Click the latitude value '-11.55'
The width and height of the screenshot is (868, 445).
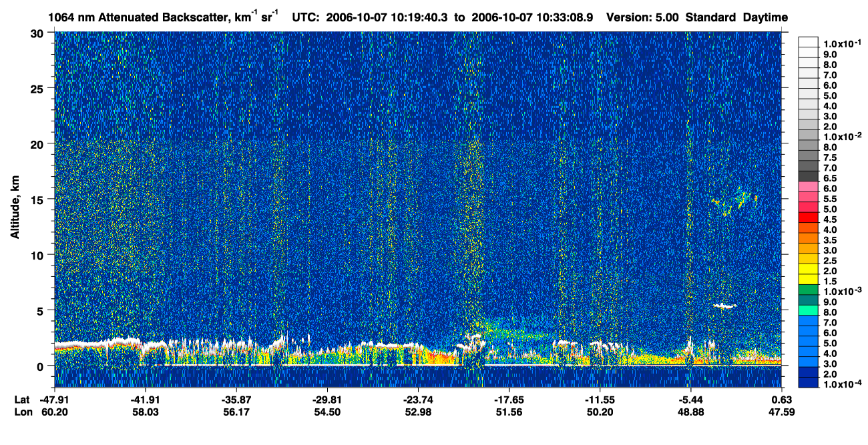(x=600, y=400)
